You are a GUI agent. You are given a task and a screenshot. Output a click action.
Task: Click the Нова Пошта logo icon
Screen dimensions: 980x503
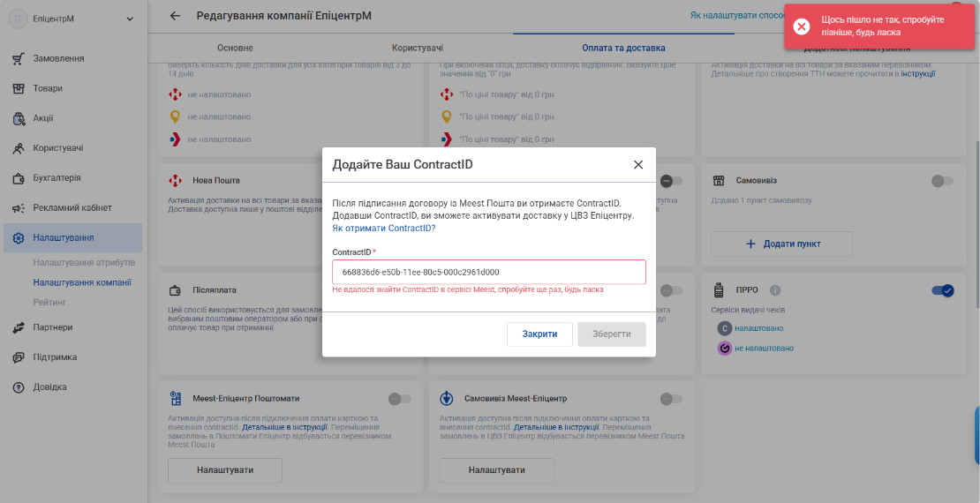tap(175, 181)
